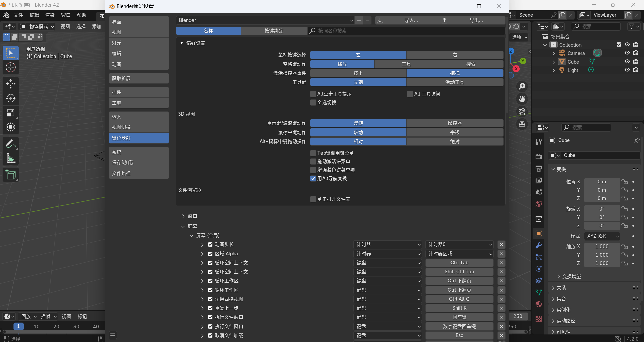Select the Cursor tool in left toolbar
The image size is (644, 342).
[11, 68]
